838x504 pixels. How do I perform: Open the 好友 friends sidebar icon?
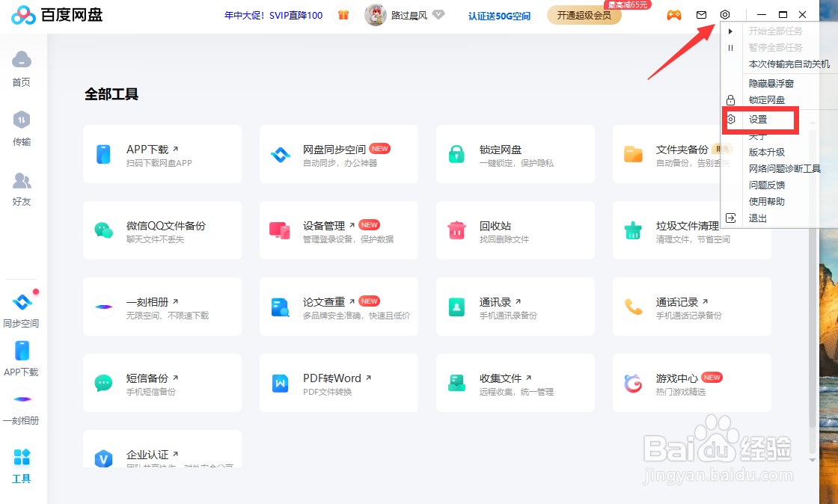point(22,189)
